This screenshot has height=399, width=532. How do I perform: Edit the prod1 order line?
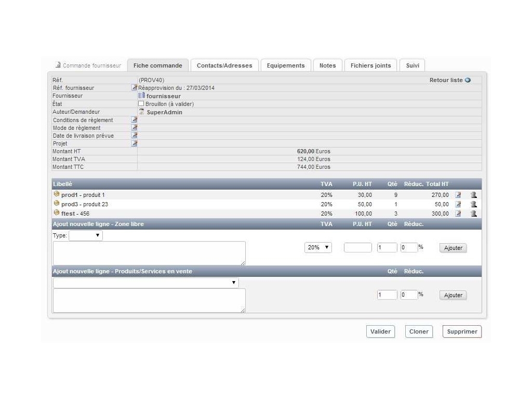click(458, 195)
